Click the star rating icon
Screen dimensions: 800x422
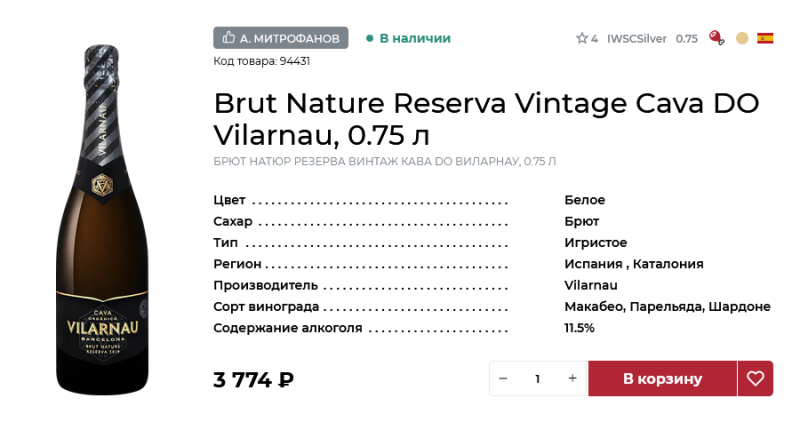[582, 39]
